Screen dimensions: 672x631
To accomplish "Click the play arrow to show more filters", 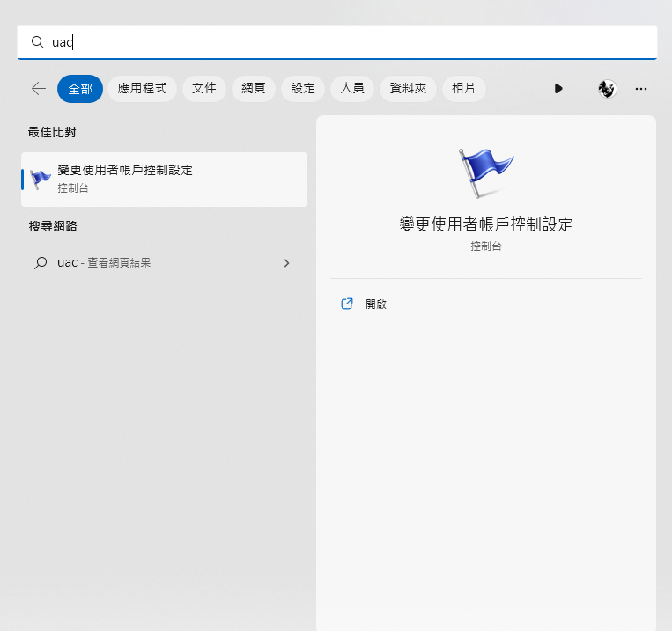I will tap(558, 89).
